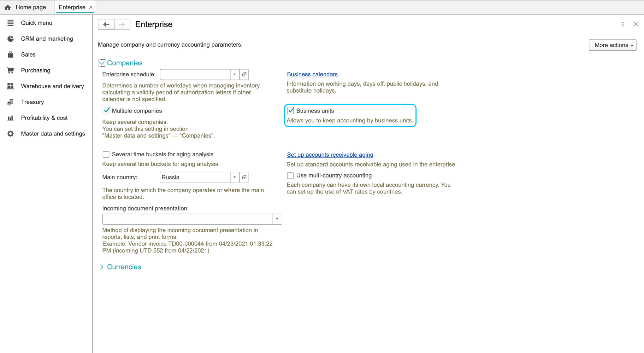The width and height of the screenshot is (644, 353).
Task: Open the Enterprise schedule item icon
Action: pos(244,74)
